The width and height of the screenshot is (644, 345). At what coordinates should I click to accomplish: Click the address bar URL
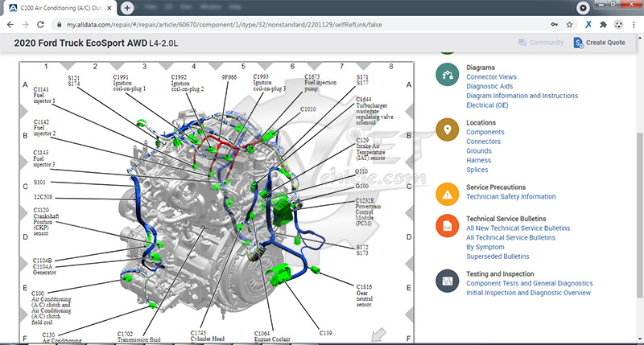[225, 25]
